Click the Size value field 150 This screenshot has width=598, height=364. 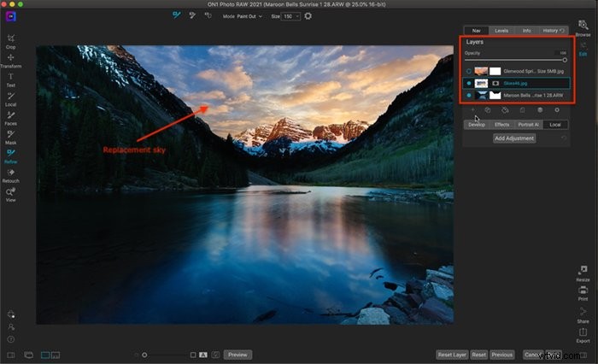click(288, 16)
